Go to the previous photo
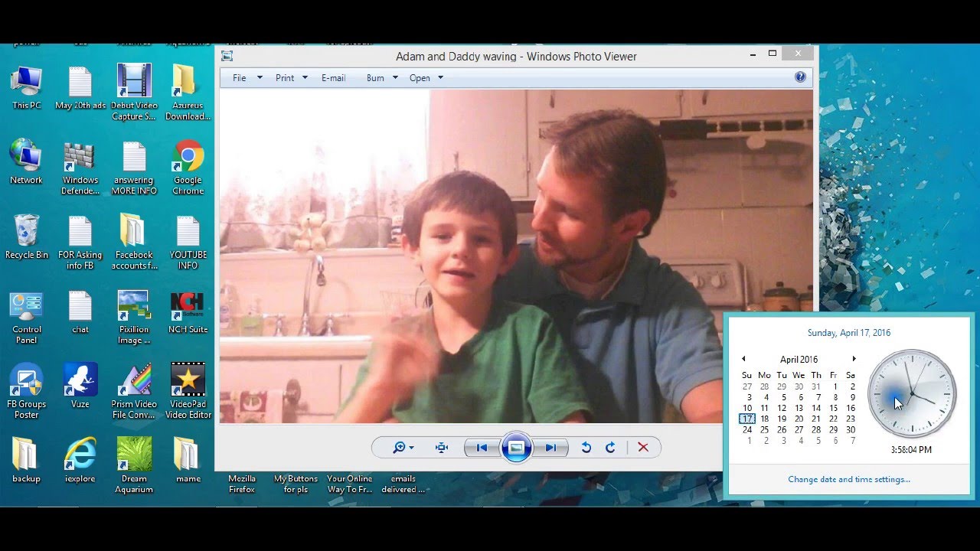Image resolution: width=980 pixels, height=551 pixels. tap(482, 448)
